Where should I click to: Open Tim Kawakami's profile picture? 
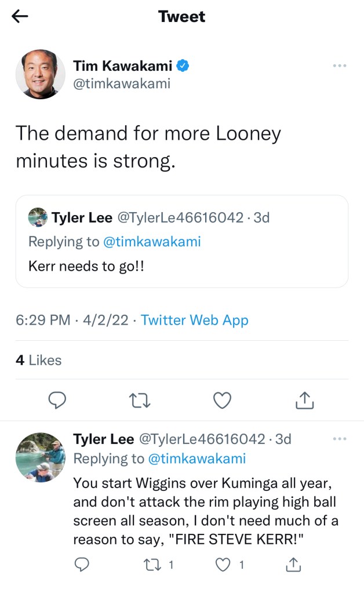[x=41, y=74]
